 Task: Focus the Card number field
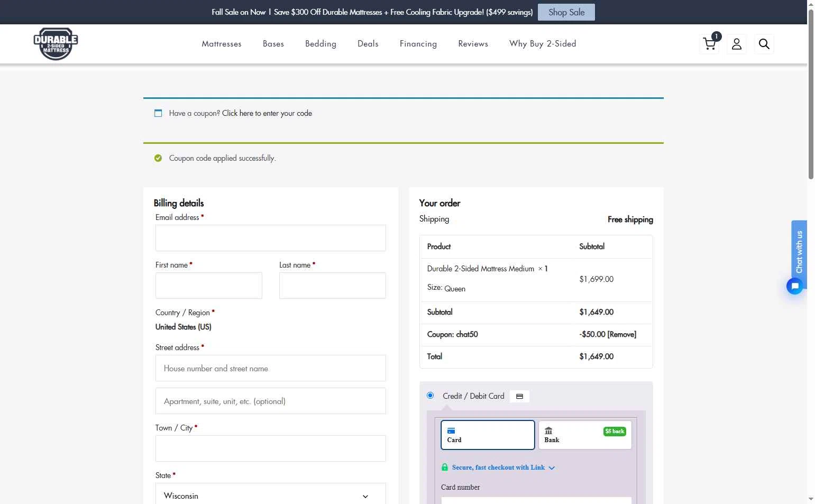[x=536, y=500]
